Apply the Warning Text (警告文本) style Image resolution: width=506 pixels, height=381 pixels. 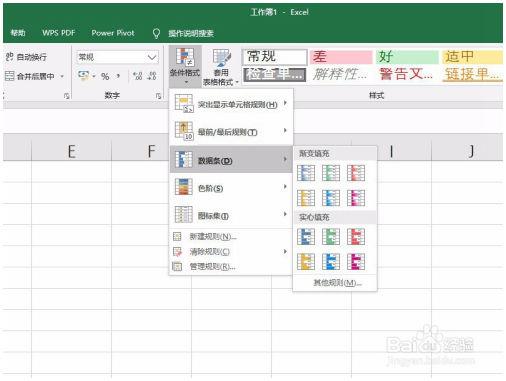tap(407, 74)
